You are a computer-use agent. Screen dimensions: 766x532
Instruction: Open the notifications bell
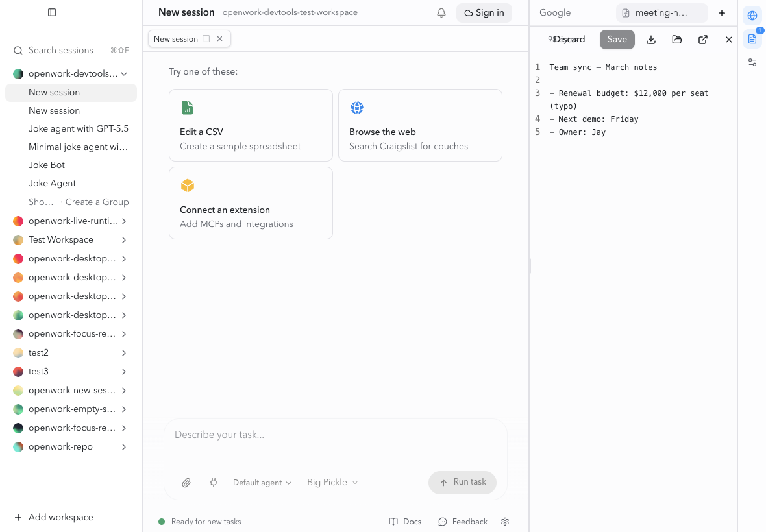click(x=441, y=13)
